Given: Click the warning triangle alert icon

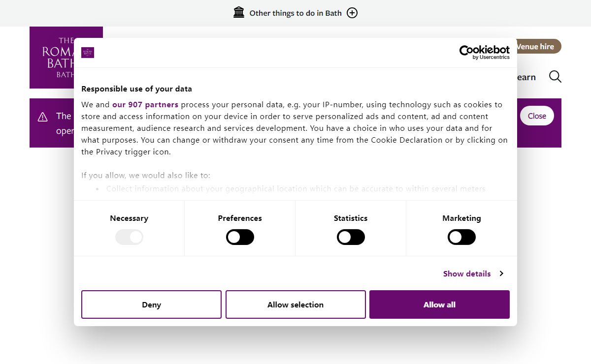Looking at the screenshot, I should point(43,117).
